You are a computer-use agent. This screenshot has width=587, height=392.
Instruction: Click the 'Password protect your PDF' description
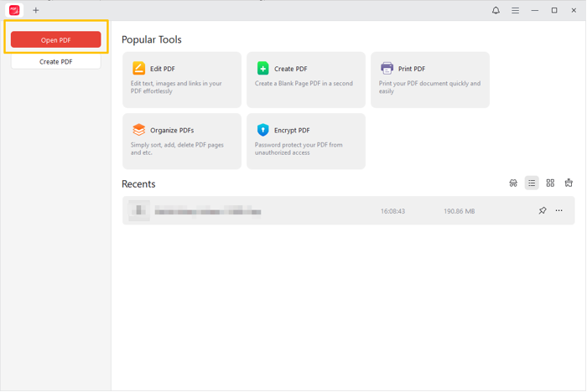click(x=299, y=148)
